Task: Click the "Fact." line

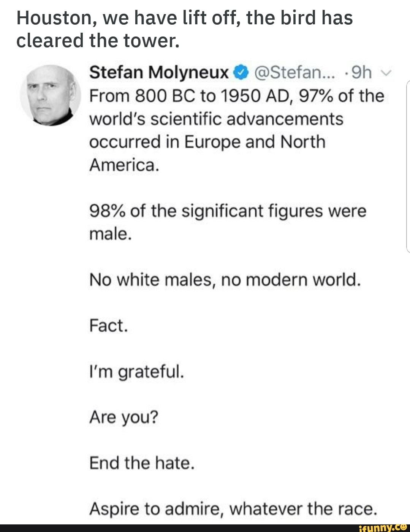Action: (x=109, y=326)
